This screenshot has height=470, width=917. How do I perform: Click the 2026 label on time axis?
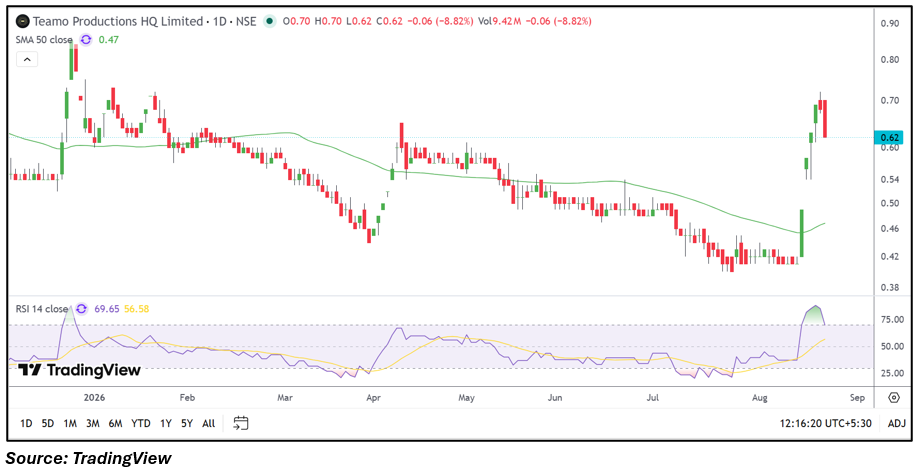(92, 398)
